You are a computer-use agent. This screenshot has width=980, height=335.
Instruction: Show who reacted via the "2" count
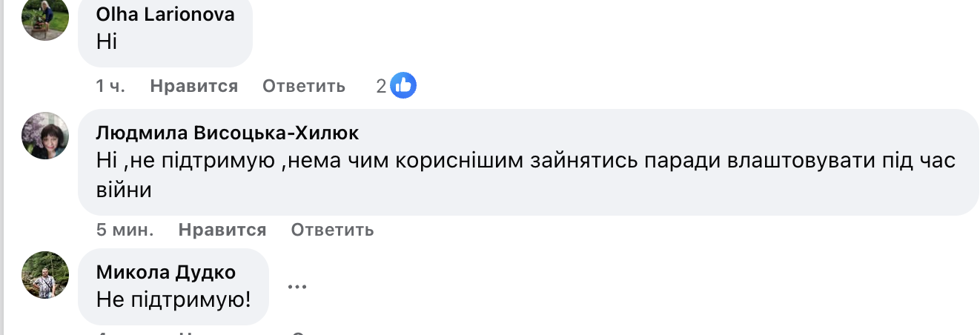381,86
